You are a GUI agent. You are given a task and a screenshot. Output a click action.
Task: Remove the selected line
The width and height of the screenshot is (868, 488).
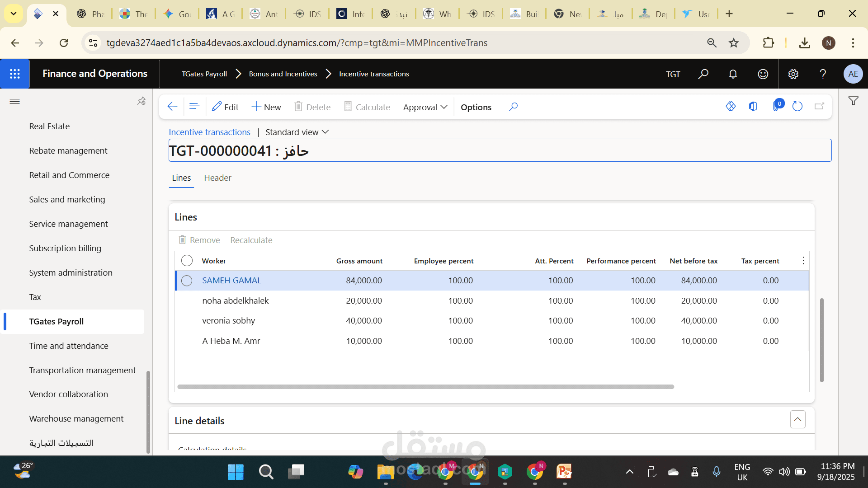coord(199,240)
